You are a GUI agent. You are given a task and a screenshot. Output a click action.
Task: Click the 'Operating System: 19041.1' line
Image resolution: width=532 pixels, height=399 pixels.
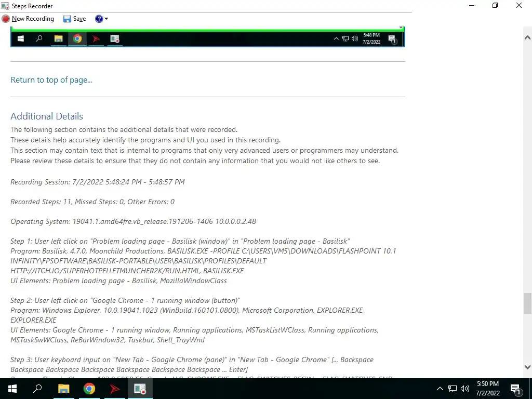[134, 221]
